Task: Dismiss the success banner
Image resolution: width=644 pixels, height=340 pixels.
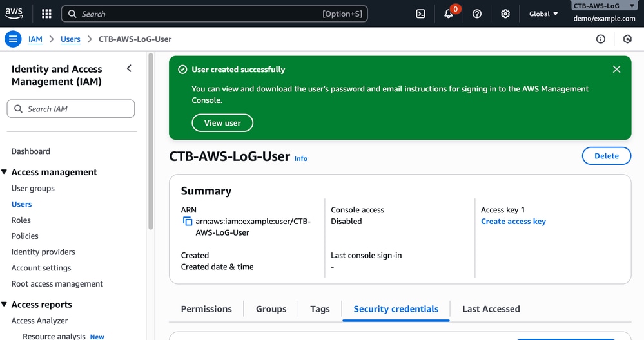Action: pyautogui.click(x=616, y=70)
